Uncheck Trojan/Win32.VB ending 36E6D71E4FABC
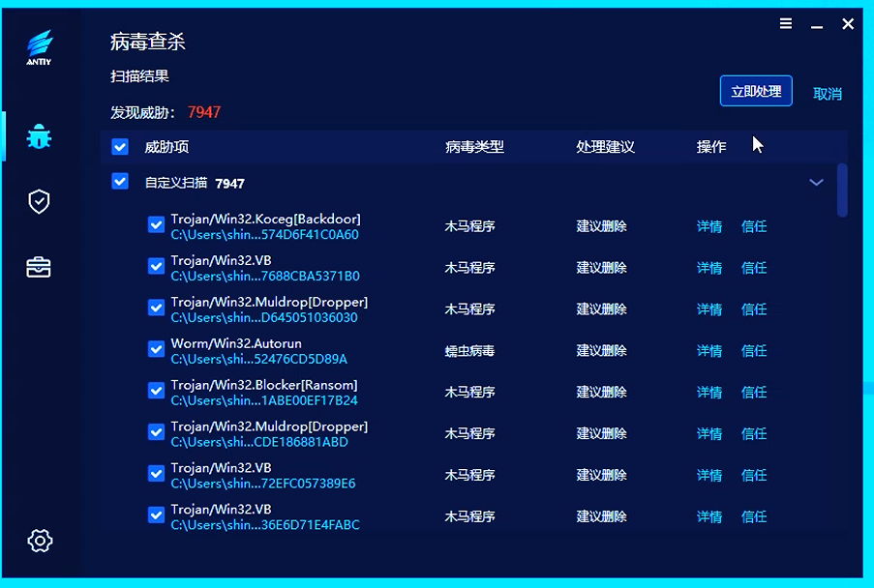The width and height of the screenshot is (874, 588). [156, 515]
